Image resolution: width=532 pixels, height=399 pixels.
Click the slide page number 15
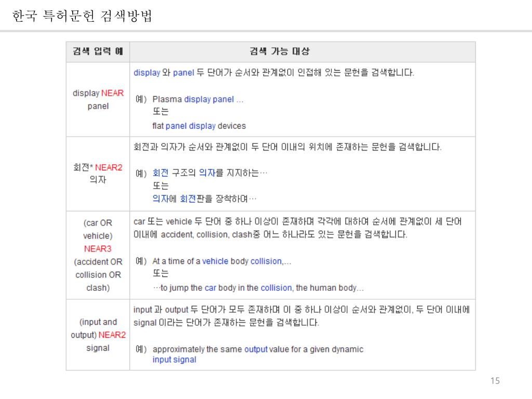pos(495,381)
